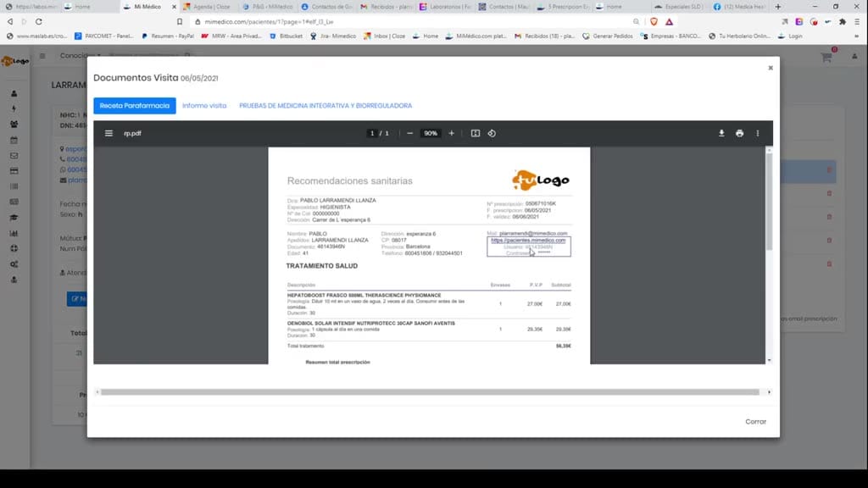
Task: Zoom in on the PDF
Action: pyautogui.click(x=451, y=133)
